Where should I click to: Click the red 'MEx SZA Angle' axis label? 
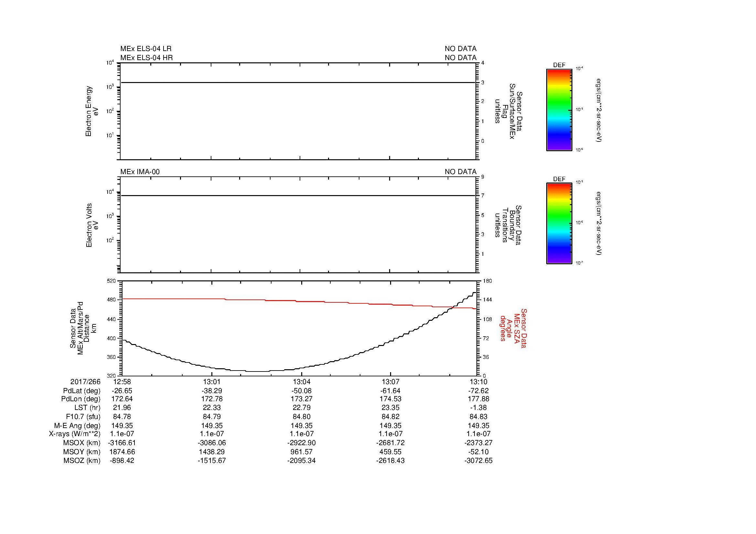(513, 328)
